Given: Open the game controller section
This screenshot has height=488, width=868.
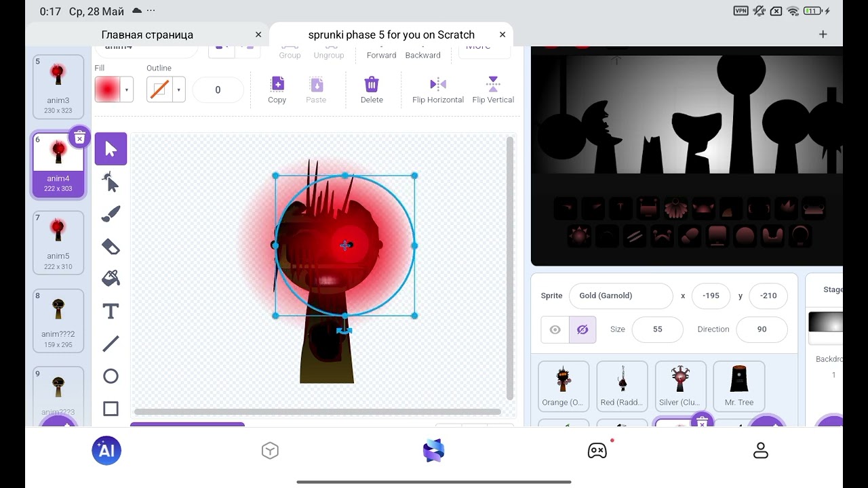Looking at the screenshot, I should click(x=597, y=451).
